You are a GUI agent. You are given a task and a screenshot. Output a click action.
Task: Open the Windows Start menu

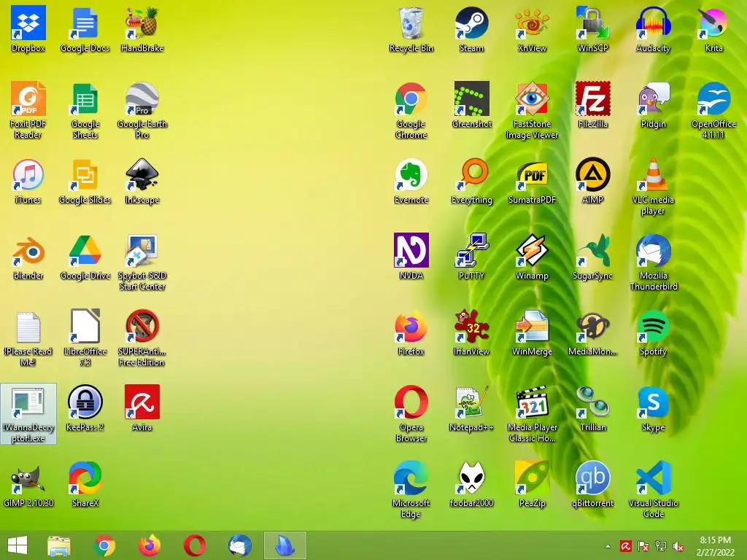click(18, 545)
